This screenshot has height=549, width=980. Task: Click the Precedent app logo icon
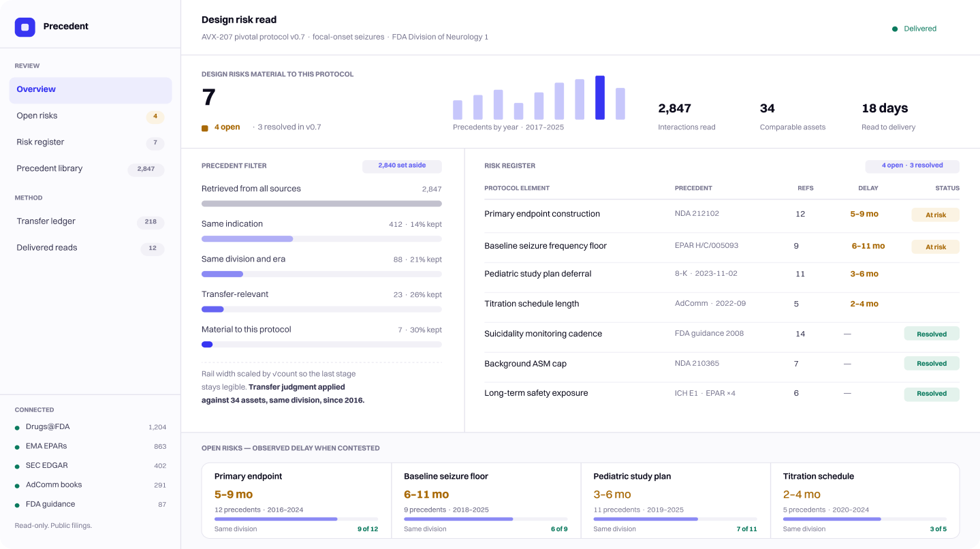[x=25, y=27]
